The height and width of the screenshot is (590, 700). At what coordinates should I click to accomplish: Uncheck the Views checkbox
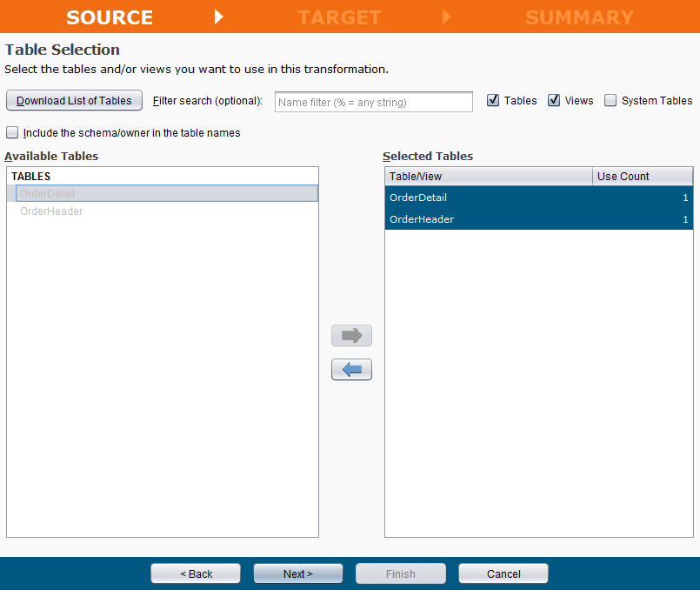[x=554, y=100]
